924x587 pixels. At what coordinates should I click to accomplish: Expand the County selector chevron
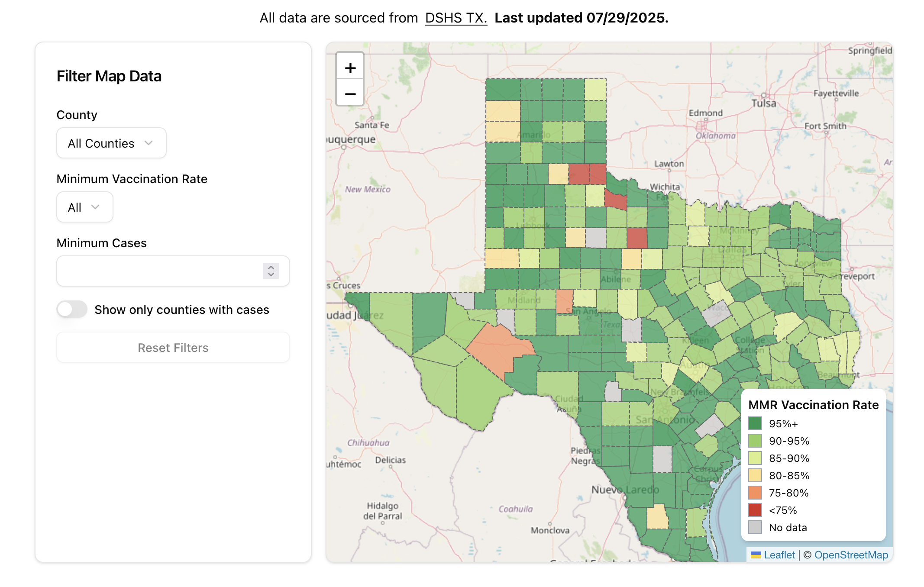point(149,143)
